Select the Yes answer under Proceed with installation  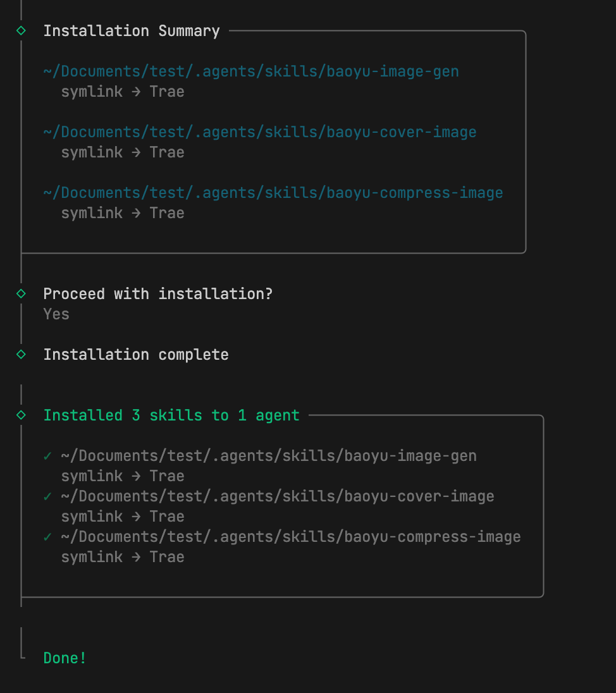[56, 314]
